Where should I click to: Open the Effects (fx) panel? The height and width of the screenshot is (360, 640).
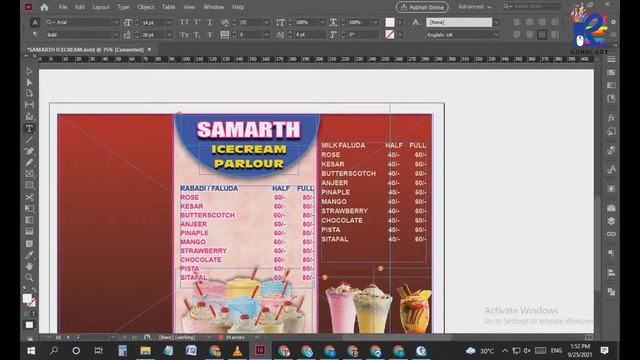(x=611, y=118)
